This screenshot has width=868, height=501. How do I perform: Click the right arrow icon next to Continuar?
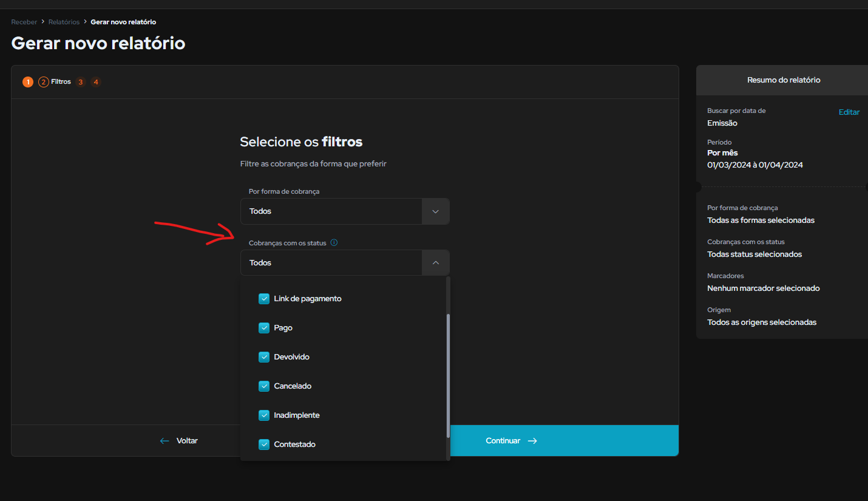coord(532,441)
